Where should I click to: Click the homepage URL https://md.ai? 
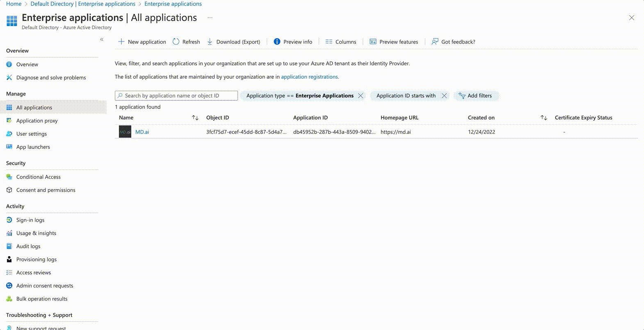[x=395, y=132]
